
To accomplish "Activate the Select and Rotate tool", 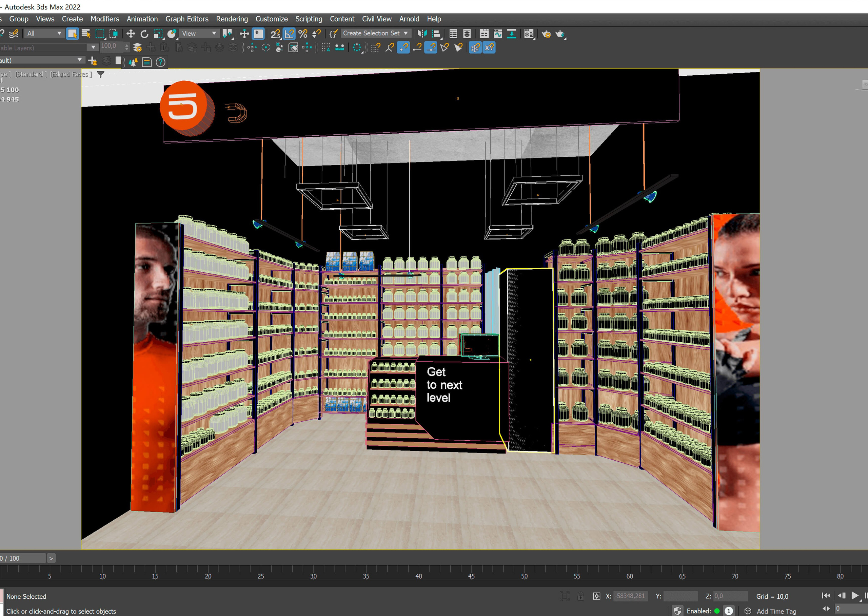I will click(x=144, y=33).
